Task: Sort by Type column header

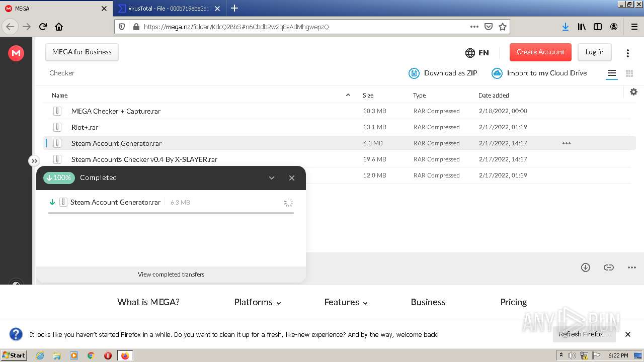Action: tap(420, 96)
